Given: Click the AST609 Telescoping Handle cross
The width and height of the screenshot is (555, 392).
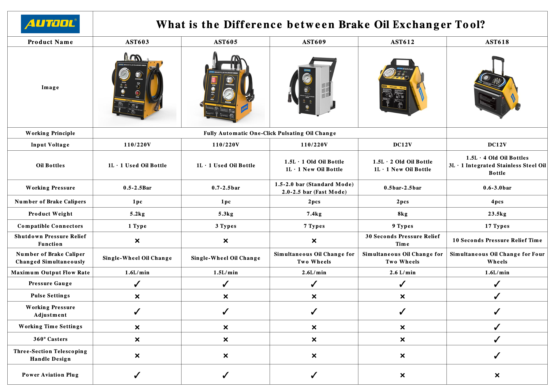Looking at the screenshot, I should click(x=314, y=355).
